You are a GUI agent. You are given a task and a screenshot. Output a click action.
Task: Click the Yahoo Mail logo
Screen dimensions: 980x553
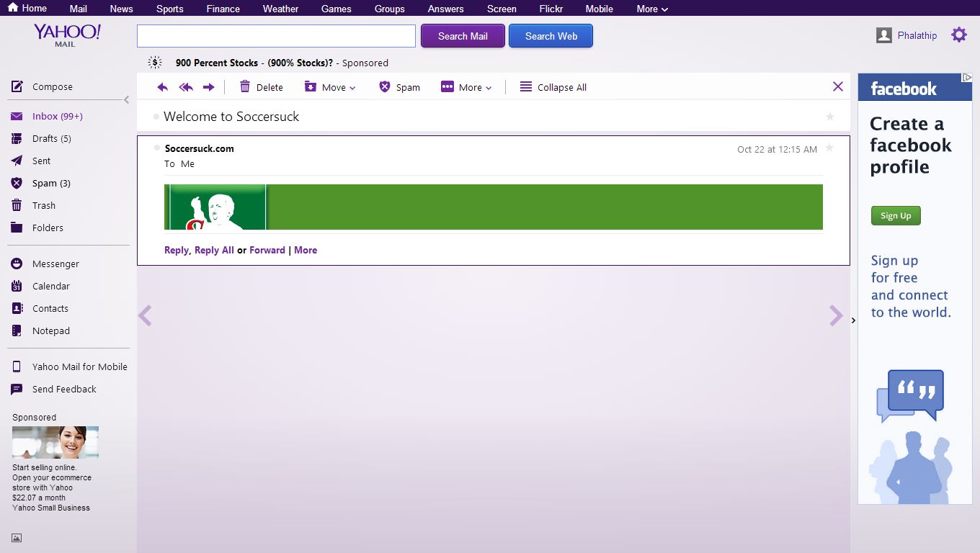(67, 35)
